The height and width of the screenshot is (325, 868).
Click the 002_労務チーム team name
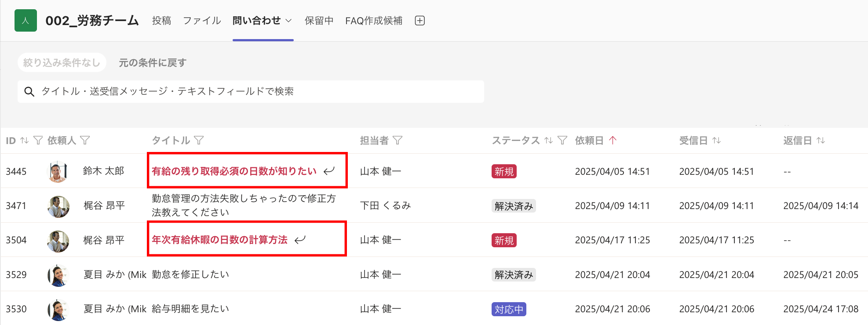coord(92,21)
